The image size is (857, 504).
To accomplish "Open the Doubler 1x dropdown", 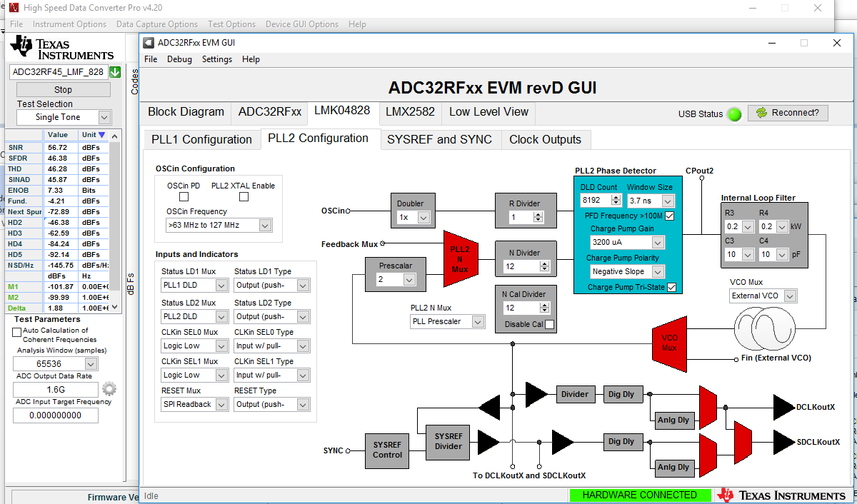I will pyautogui.click(x=424, y=217).
